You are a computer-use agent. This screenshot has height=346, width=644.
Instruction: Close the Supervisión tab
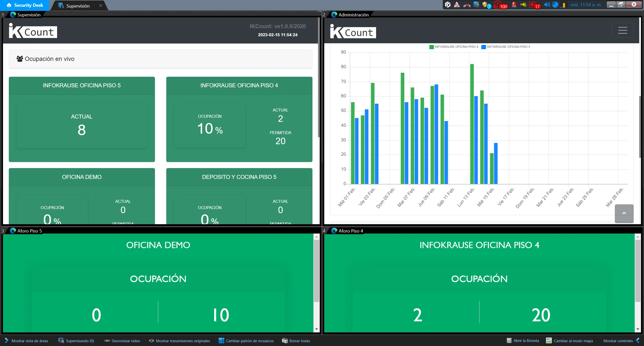[x=101, y=6]
